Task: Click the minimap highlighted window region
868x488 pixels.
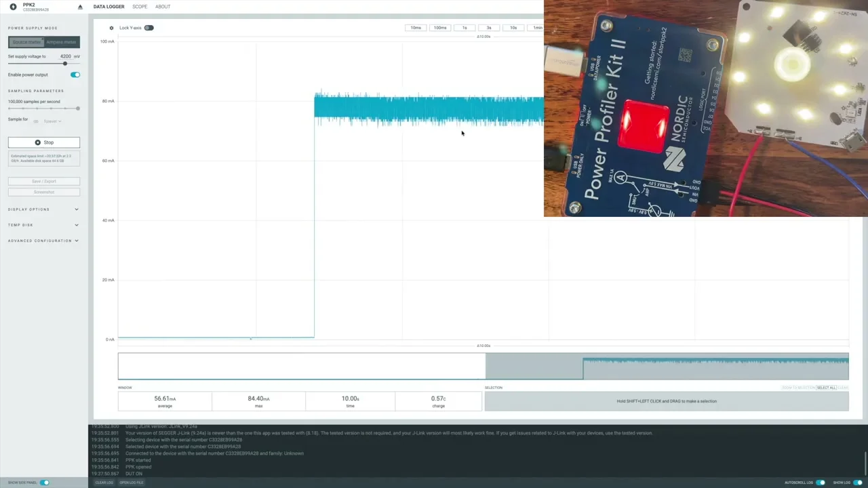Action: pos(667,366)
